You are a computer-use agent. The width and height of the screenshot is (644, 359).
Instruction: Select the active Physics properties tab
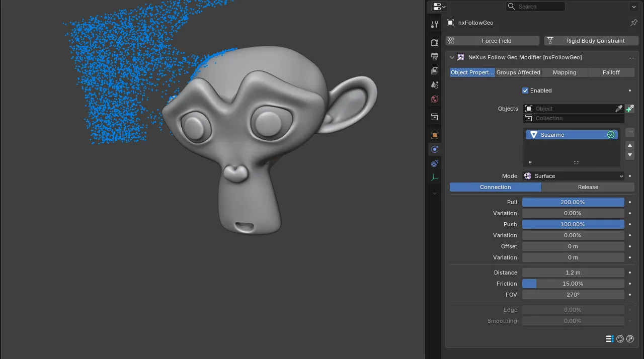coord(435,149)
